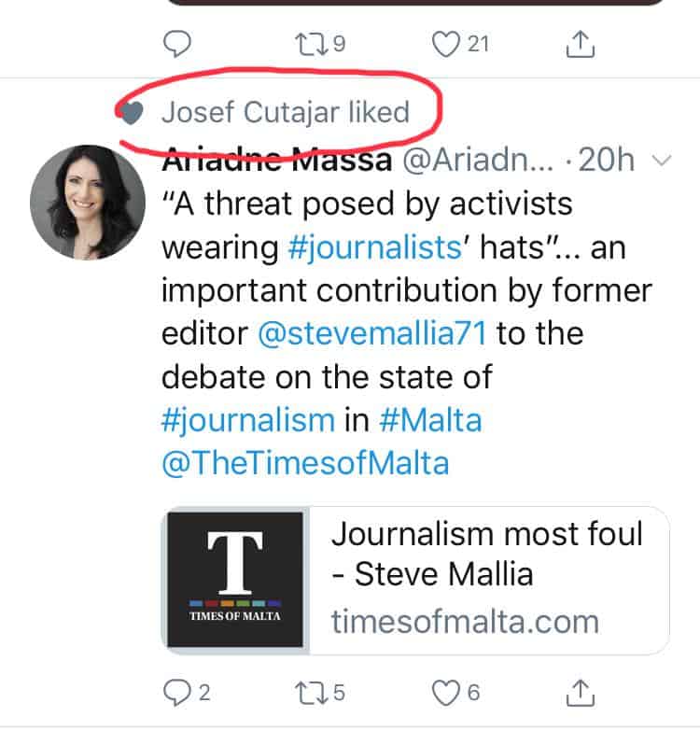Like Ariadne Massa's tweet
Image resolution: width=700 pixels, height=731 pixels.
[x=444, y=692]
